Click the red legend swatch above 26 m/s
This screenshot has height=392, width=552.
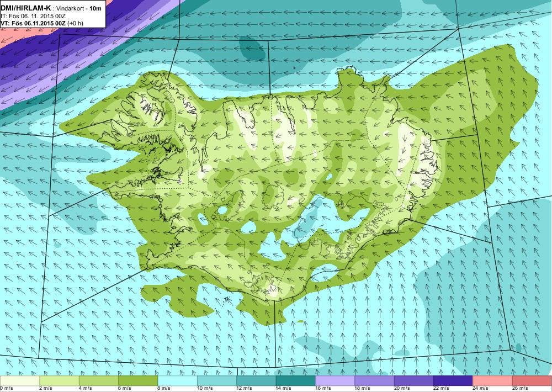coord(532,380)
